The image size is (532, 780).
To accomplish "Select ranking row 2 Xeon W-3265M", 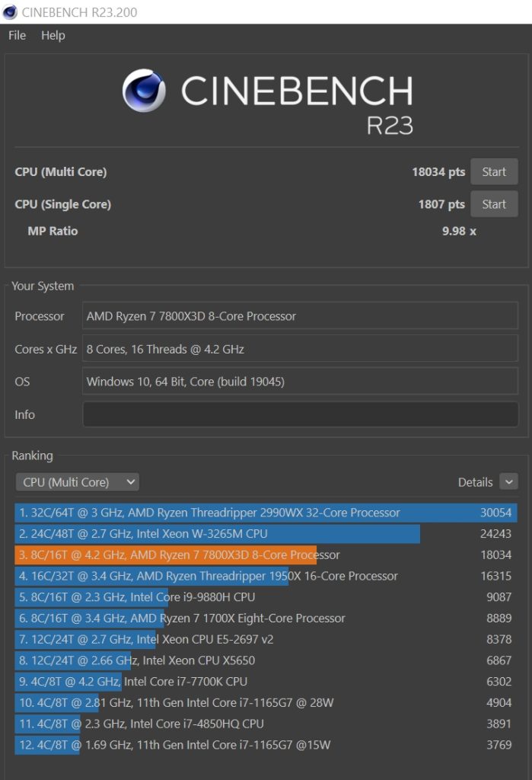I will click(266, 534).
